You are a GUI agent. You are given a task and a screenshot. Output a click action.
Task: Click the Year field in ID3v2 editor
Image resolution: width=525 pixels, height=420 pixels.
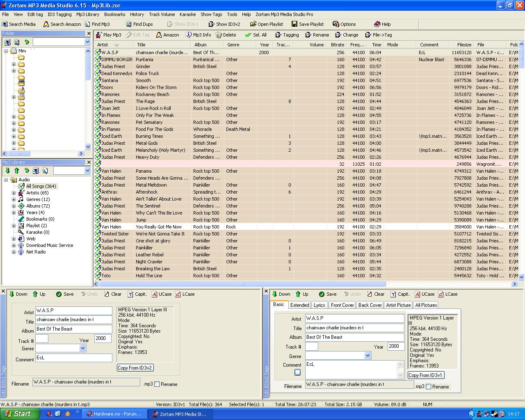pos(396,346)
